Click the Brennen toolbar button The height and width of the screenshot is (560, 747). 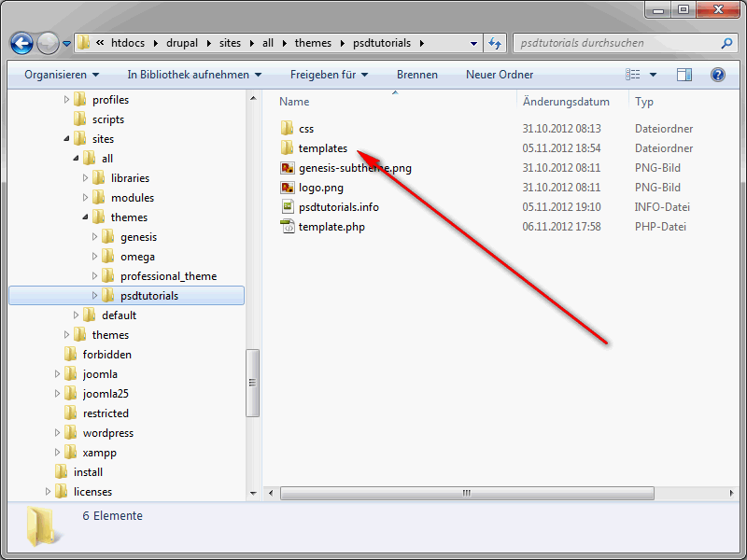click(416, 75)
